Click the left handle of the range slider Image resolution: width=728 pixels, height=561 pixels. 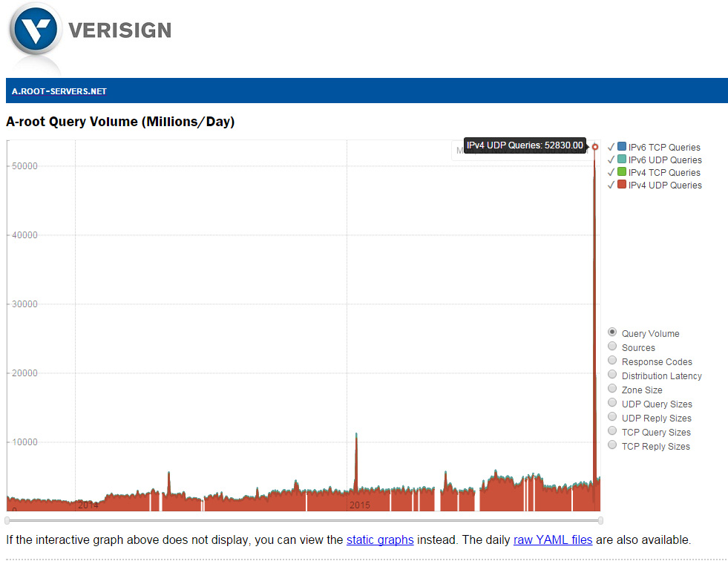[7, 519]
